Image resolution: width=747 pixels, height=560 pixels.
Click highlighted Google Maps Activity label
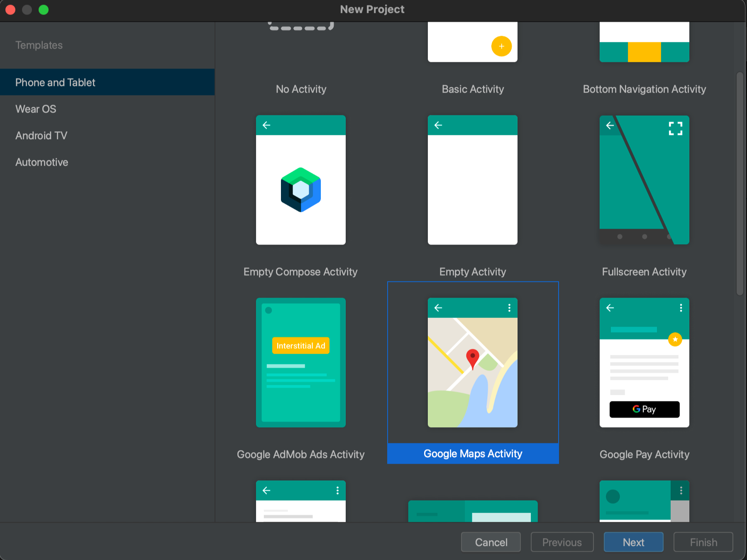click(x=473, y=453)
